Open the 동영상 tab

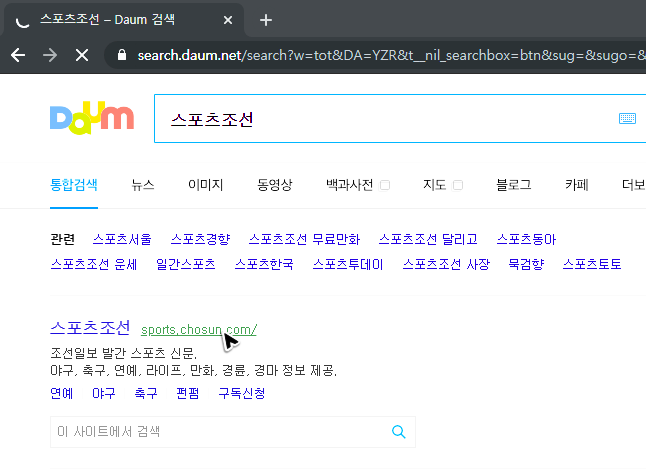tap(275, 185)
